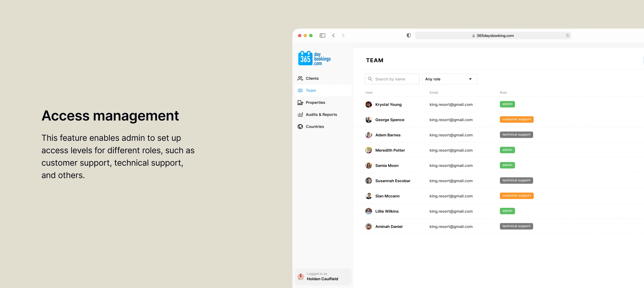Open the Any role dropdown

click(x=449, y=79)
